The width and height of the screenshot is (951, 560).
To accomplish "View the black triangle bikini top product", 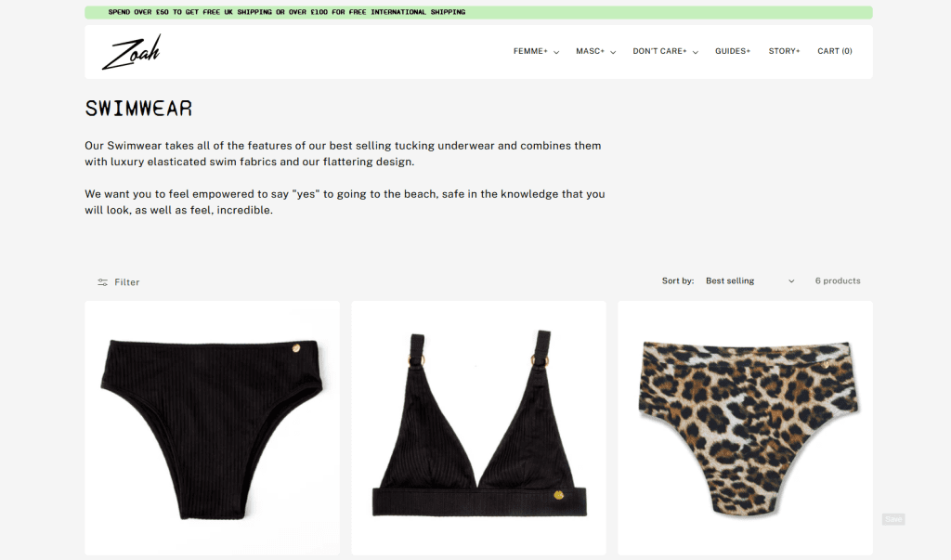I will click(x=478, y=428).
